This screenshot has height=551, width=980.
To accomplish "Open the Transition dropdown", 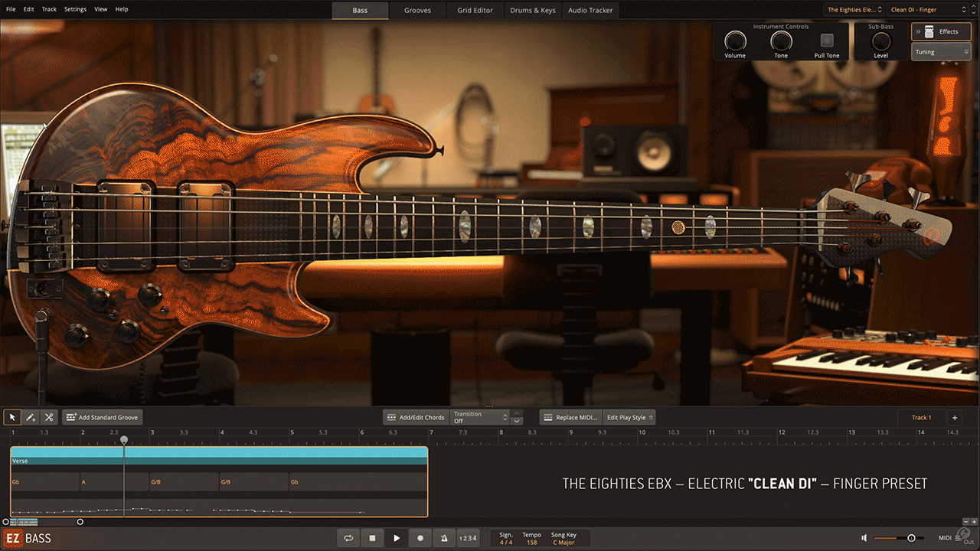I will pos(479,417).
